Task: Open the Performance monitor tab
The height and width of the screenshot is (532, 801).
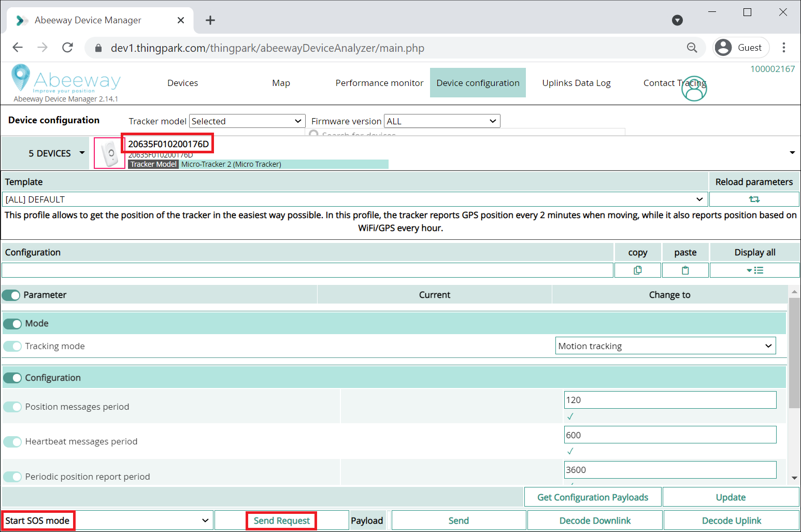Action: 379,83
